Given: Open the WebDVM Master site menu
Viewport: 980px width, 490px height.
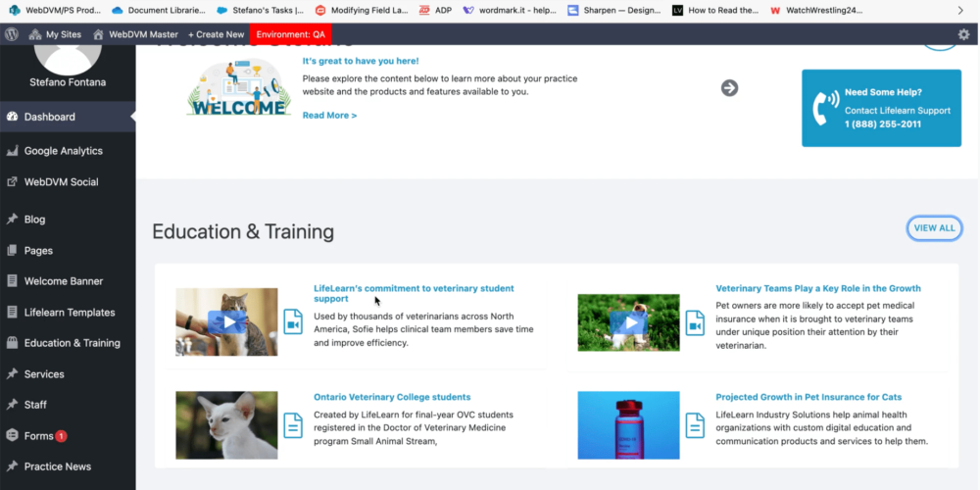Looking at the screenshot, I should click(135, 34).
